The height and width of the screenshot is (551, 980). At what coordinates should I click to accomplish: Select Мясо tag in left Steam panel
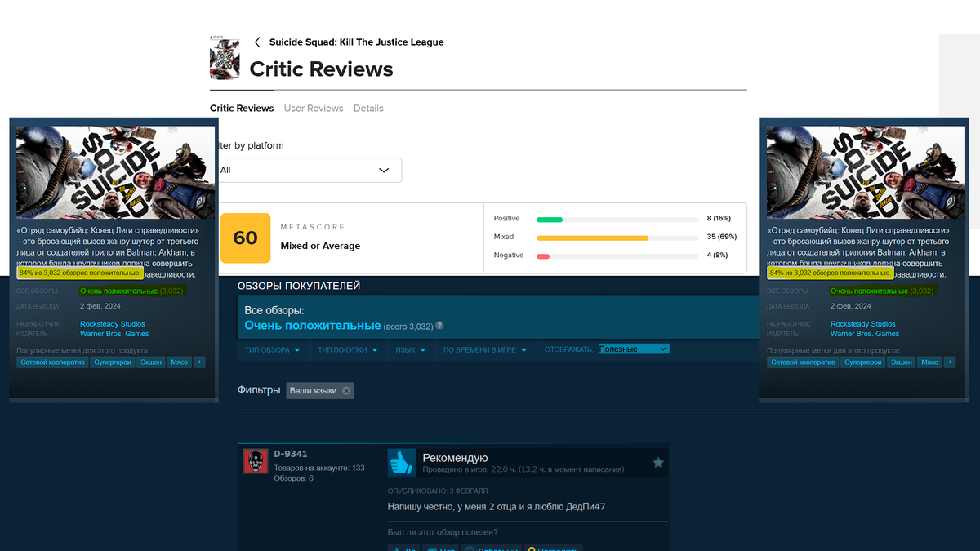click(179, 362)
